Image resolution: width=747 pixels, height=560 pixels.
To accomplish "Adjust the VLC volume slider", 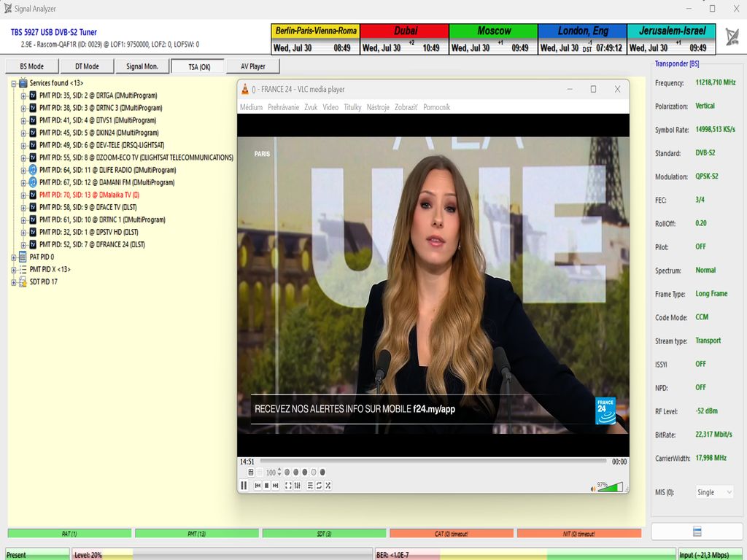I will point(611,486).
